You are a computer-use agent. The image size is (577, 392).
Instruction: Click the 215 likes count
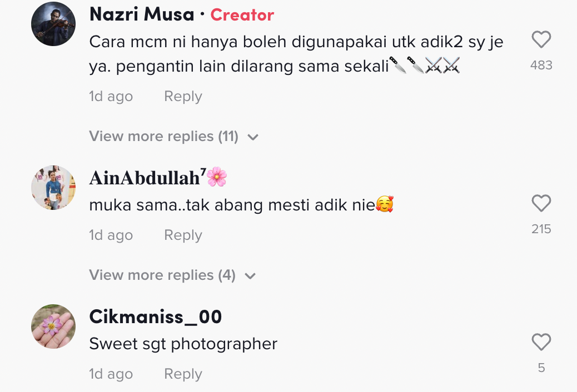click(x=541, y=229)
